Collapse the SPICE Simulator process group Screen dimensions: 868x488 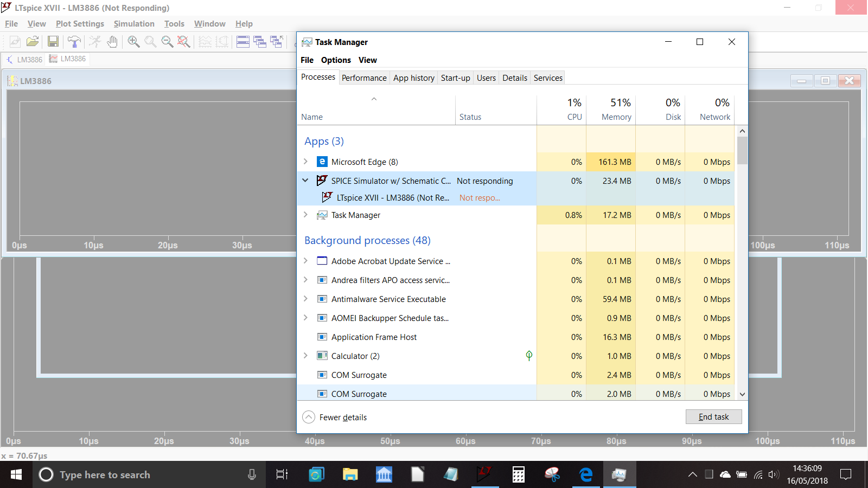(x=305, y=181)
